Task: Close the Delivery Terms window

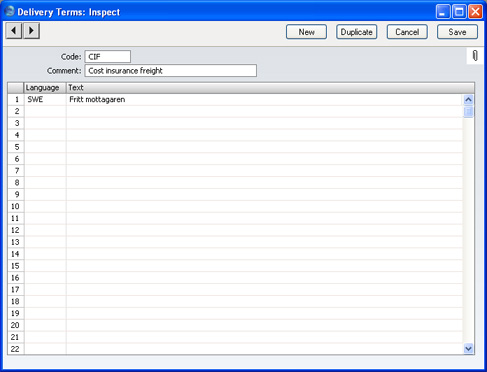Action: tap(475, 12)
